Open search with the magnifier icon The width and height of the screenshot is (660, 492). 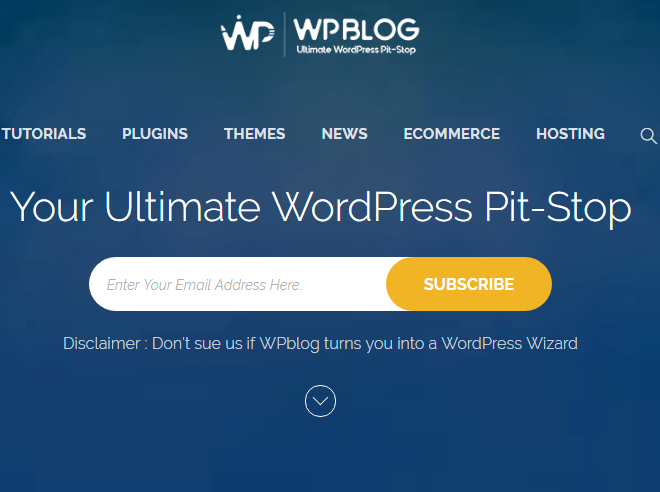click(648, 136)
